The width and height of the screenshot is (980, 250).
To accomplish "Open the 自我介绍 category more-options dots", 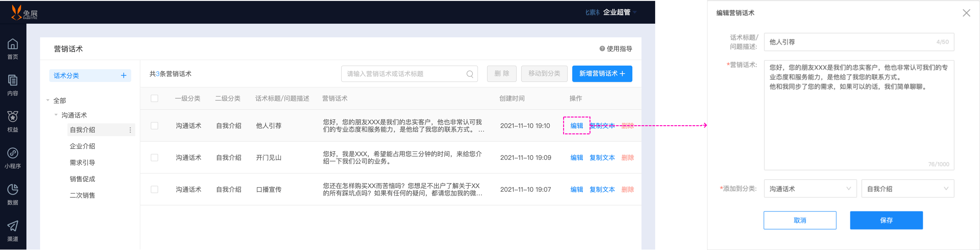I will pyautogui.click(x=130, y=130).
